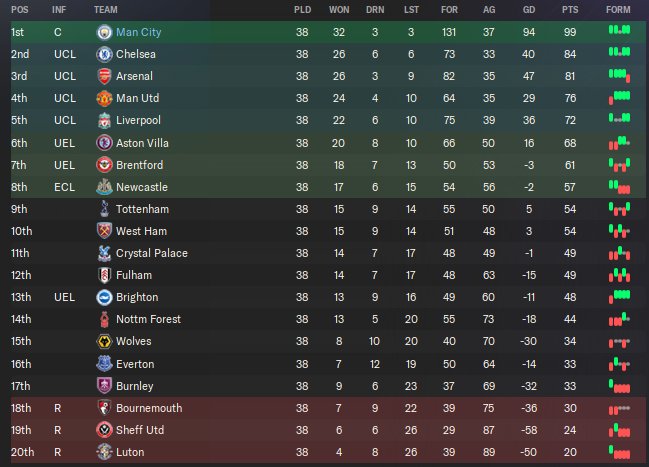The height and width of the screenshot is (467, 649).
Task: Select the TEAM column header
Action: point(106,10)
